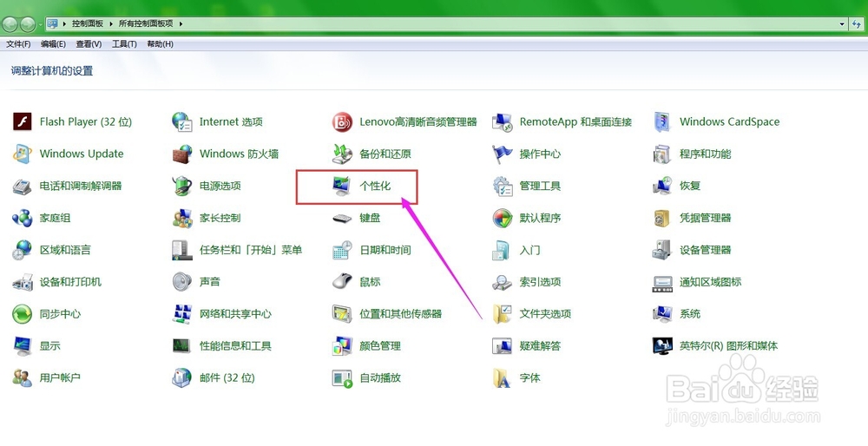
Task: Open the 程序和功能 link
Action: (705, 154)
